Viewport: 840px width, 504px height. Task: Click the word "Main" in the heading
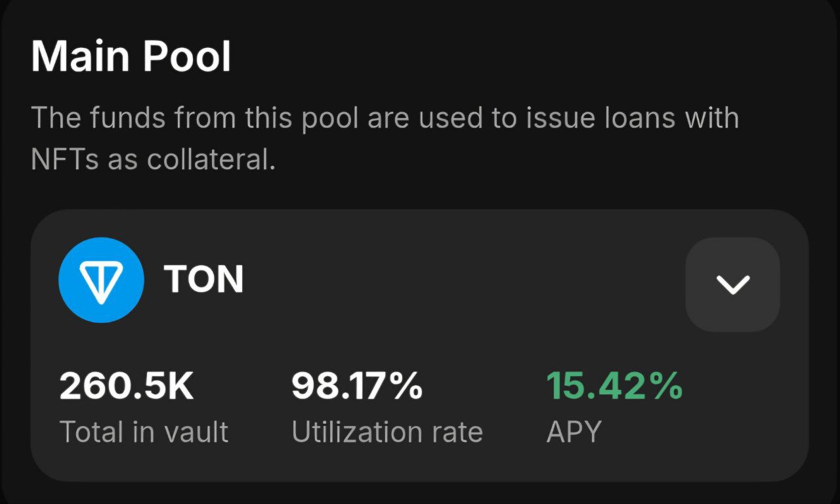(81, 56)
